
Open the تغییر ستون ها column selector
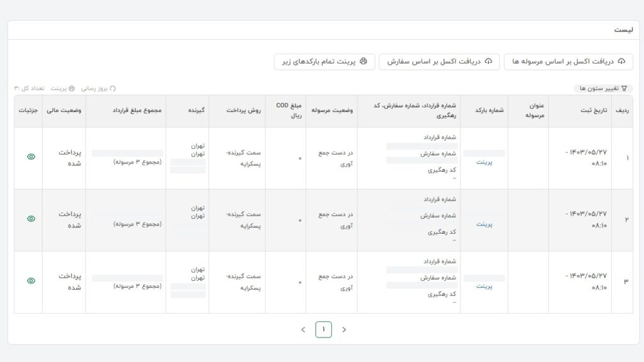point(599,89)
